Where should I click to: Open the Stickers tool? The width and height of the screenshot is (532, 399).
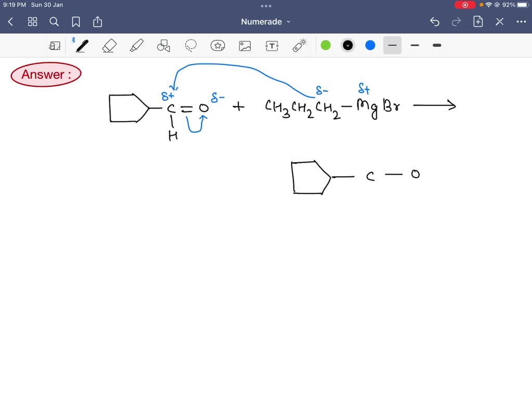[218, 46]
